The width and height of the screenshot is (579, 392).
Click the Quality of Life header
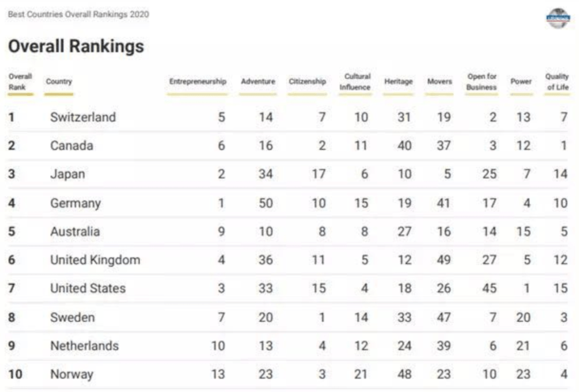point(557,81)
